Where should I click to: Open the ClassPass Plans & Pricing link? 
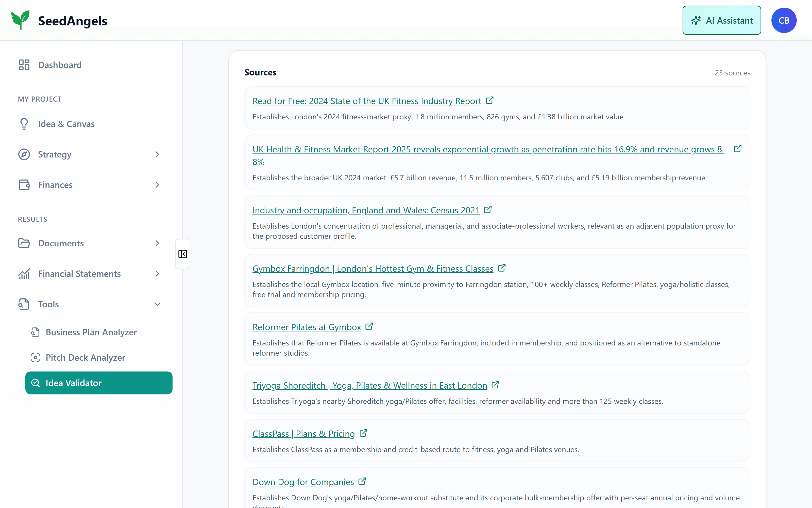tap(304, 434)
